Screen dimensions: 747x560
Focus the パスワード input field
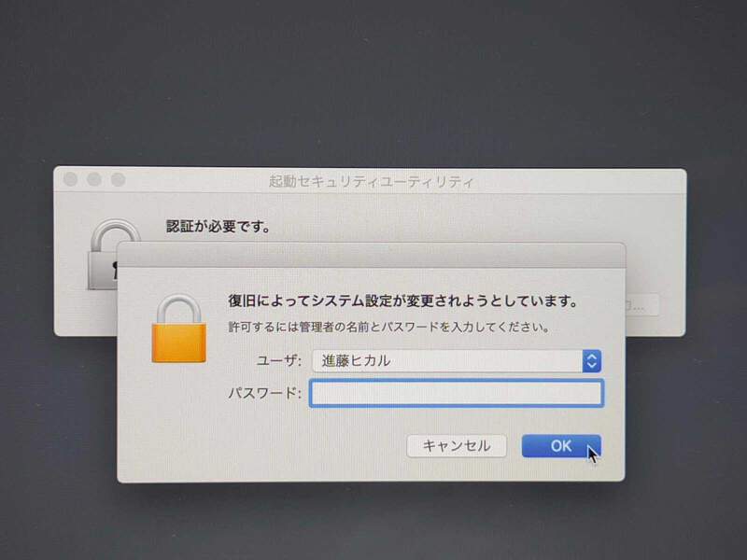(x=457, y=393)
